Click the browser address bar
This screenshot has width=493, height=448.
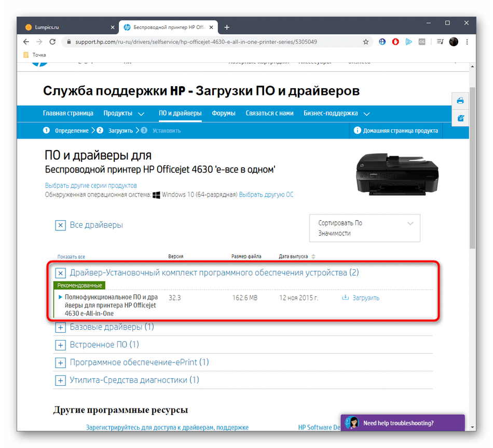(208, 42)
